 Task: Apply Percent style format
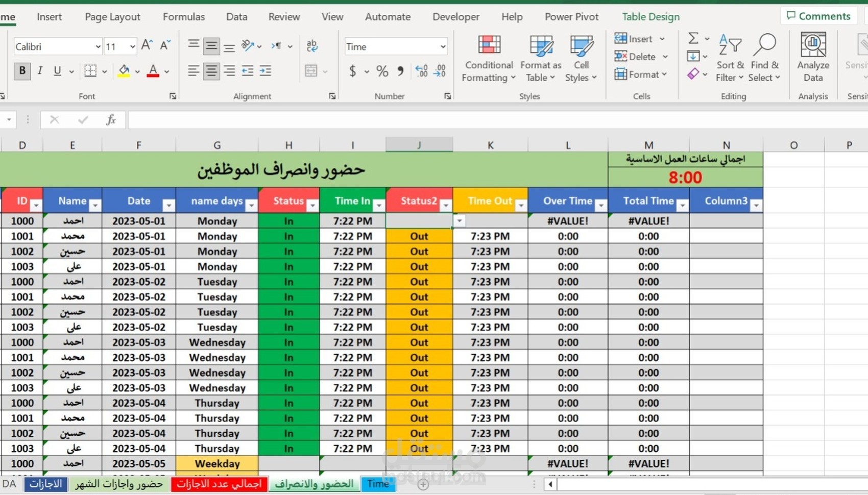[x=382, y=71]
